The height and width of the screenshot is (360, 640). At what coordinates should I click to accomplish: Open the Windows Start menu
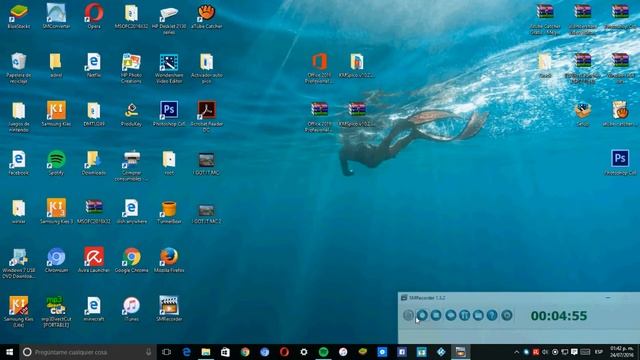click(x=9, y=352)
